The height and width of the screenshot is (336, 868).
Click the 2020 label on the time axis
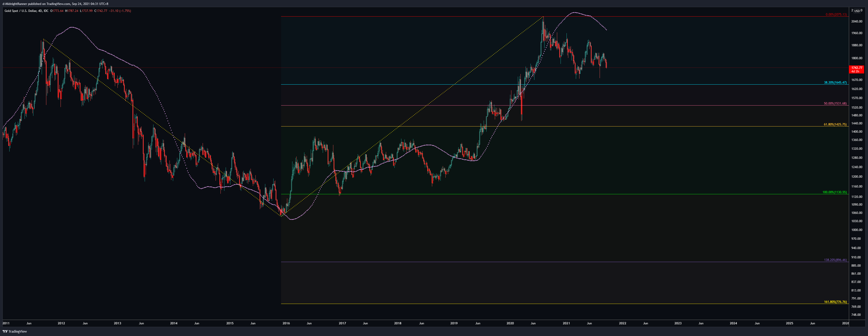(510, 323)
